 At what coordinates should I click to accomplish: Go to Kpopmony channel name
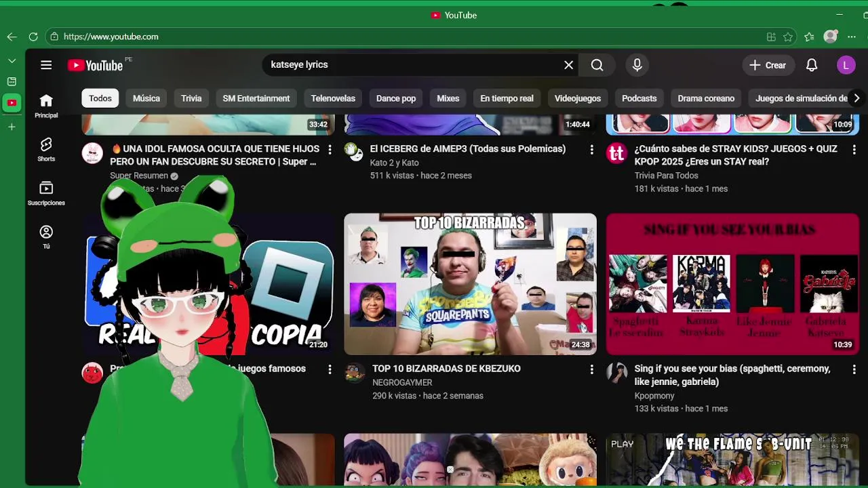[x=654, y=395]
